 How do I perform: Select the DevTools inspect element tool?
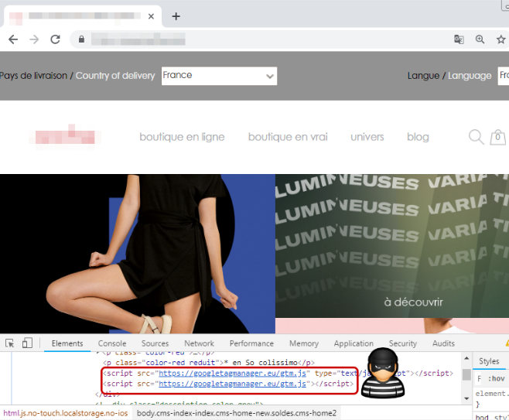point(10,343)
